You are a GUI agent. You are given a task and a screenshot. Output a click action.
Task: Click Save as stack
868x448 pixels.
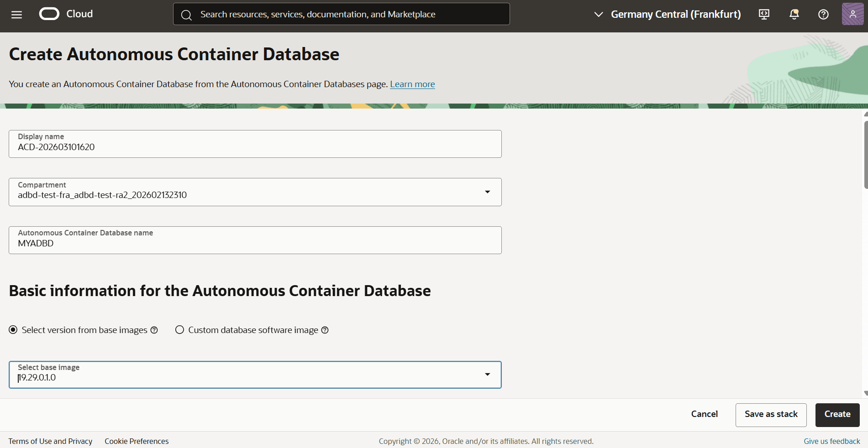click(x=771, y=415)
